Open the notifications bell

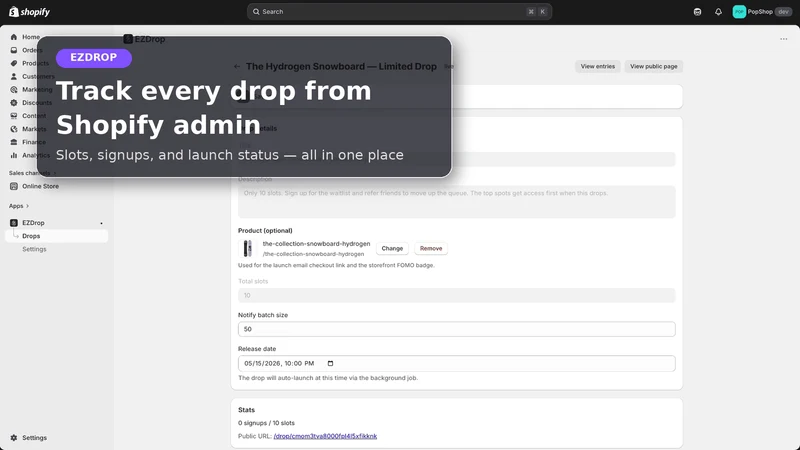click(718, 12)
